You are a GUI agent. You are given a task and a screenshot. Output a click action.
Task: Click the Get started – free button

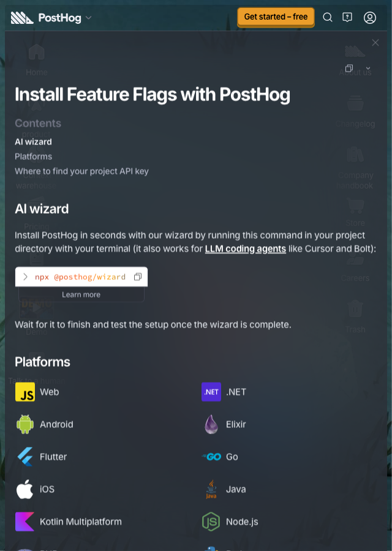(276, 17)
